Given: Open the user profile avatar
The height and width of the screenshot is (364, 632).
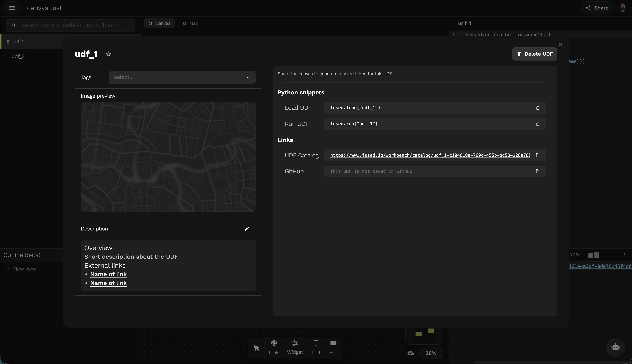Looking at the screenshot, I should coord(623,8).
